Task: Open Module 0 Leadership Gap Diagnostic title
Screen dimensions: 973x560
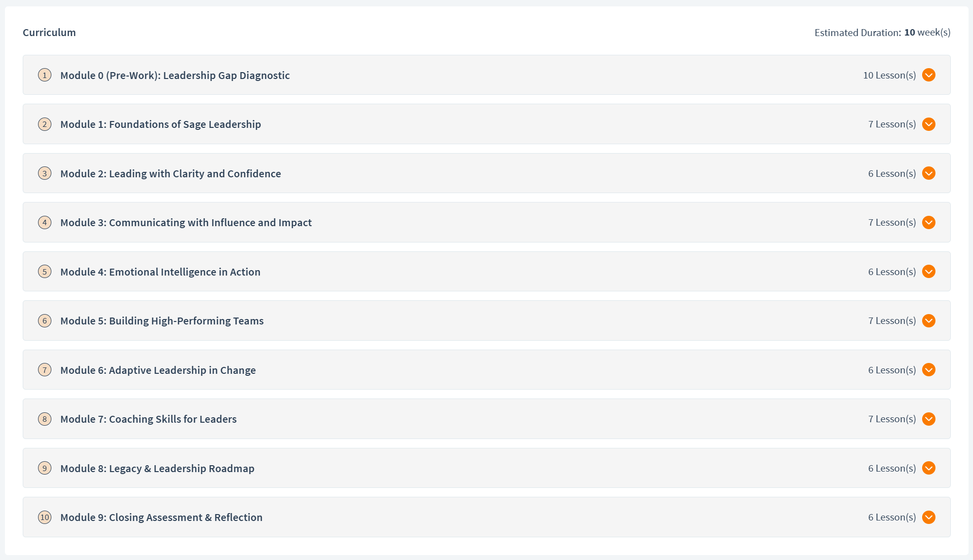Action: point(175,75)
